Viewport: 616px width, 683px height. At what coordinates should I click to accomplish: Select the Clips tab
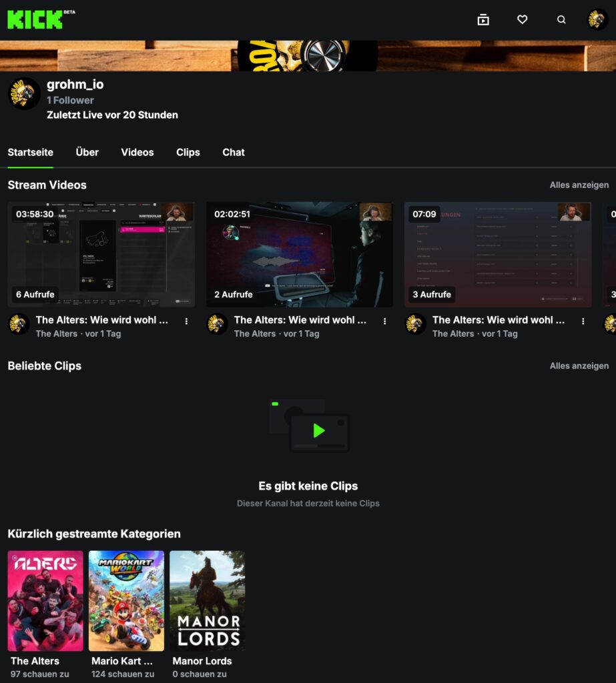(188, 153)
